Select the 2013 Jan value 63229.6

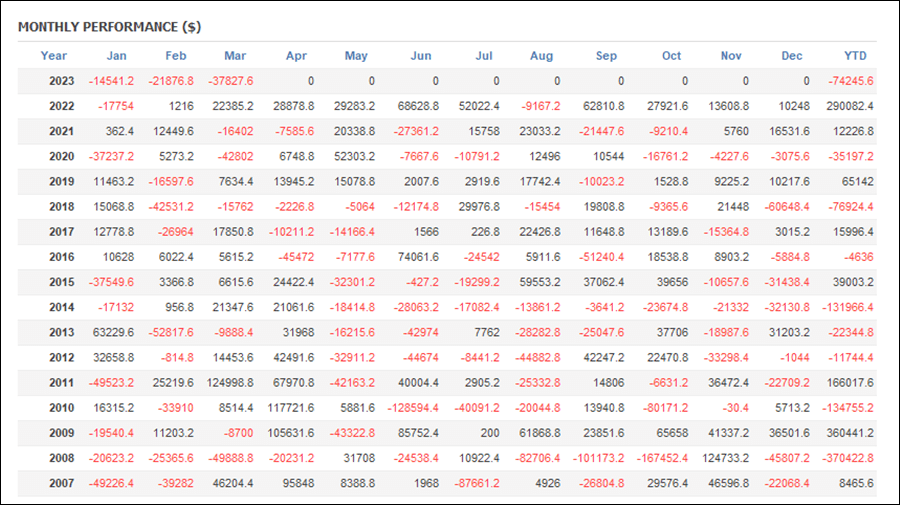(x=113, y=332)
